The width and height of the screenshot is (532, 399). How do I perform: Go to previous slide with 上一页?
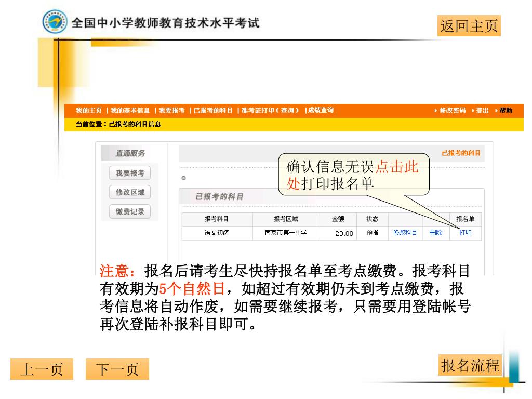click(42, 369)
